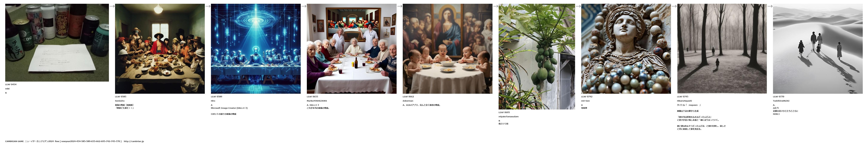Click the author name ToshihiroANZAI
The height and width of the screenshot is (145, 868).
tap(781, 101)
